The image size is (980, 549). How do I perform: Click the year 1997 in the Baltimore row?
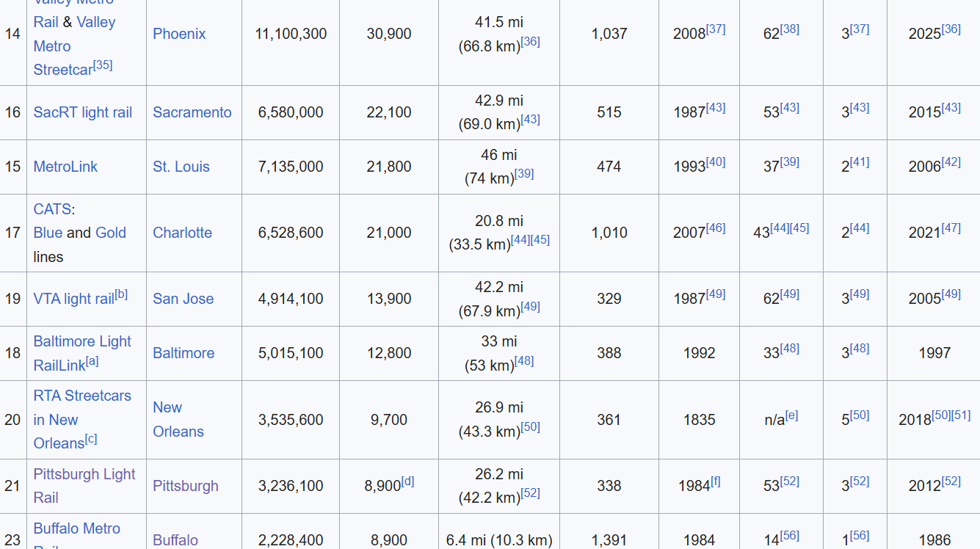pyautogui.click(x=934, y=353)
